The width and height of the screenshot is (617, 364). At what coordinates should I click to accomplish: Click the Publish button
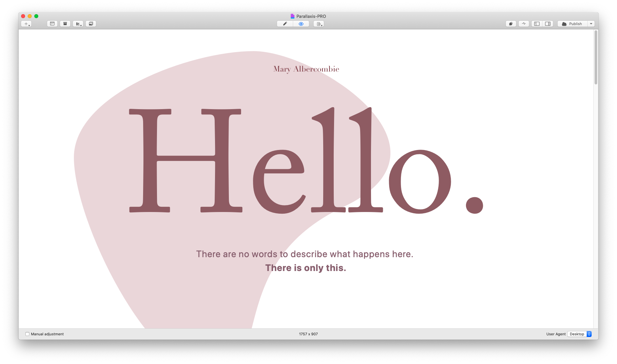572,24
